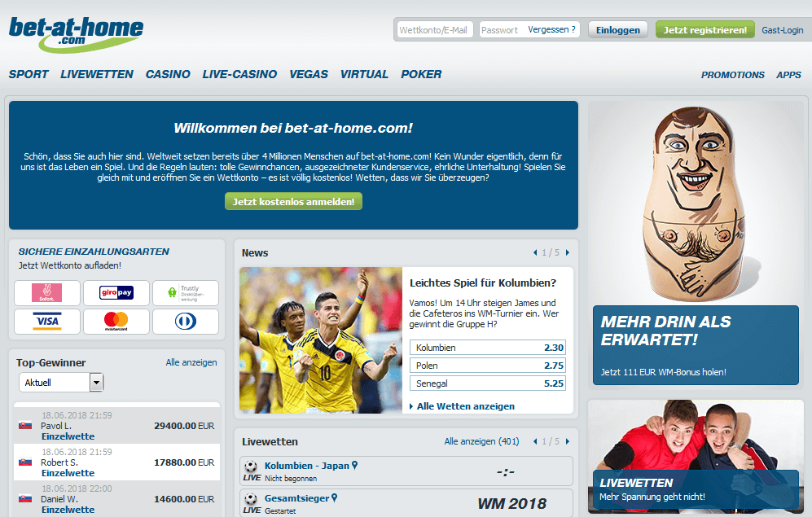Click the SICHERE EINZAHLUNGSARTEN heading
Viewport: 812px width, 517px height.
pos(94,252)
